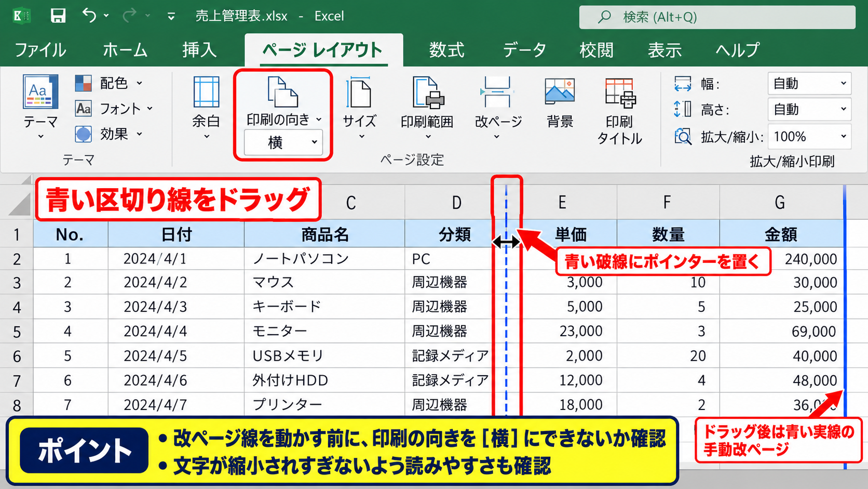Click the cell USBメモリ

click(x=324, y=356)
